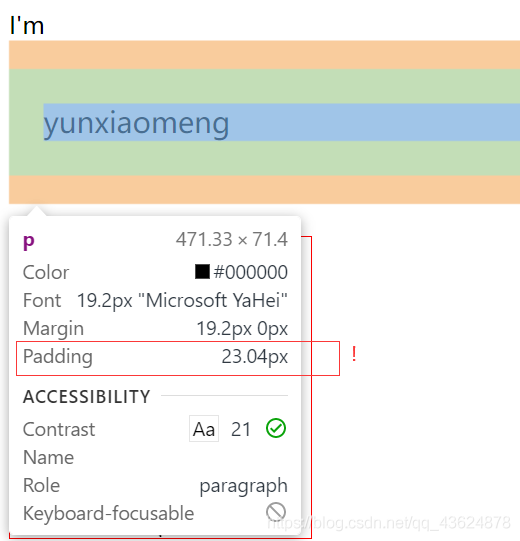Click the I'm text at top
The image size is (520, 541).
click(27, 25)
